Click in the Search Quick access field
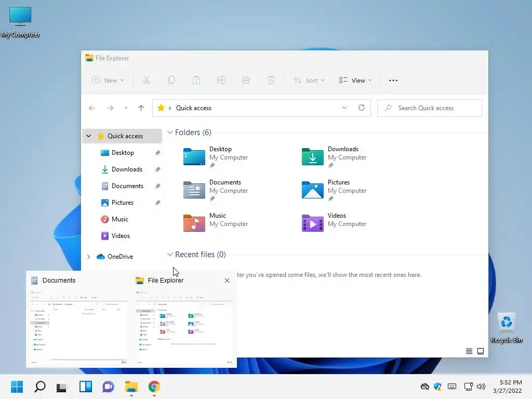The image size is (532, 399). (x=430, y=108)
